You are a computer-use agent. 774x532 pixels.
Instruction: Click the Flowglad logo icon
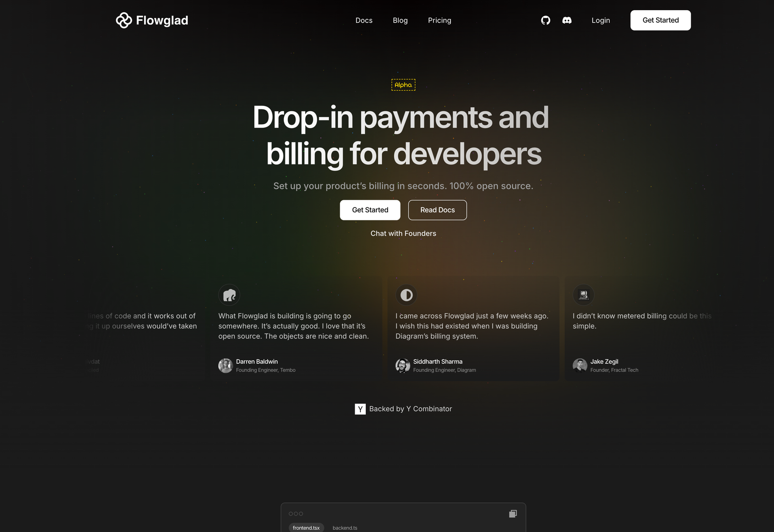tap(124, 20)
